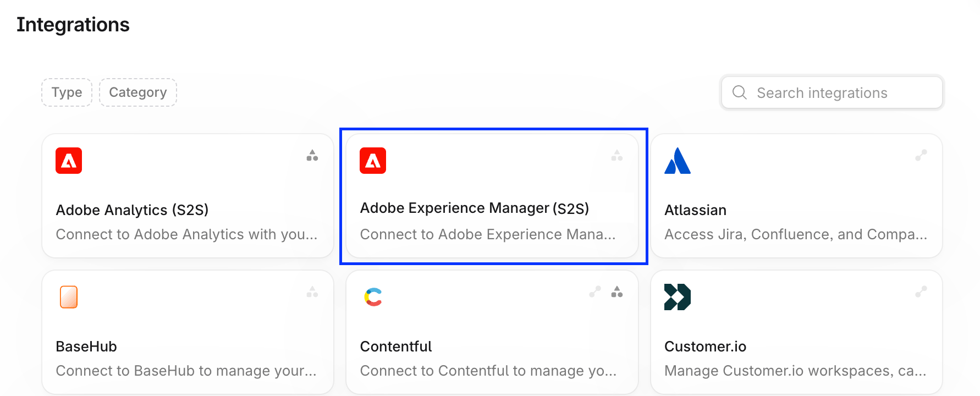
Task: Click 'Connect to BaseHub to manage your...' text
Action: [x=186, y=371]
